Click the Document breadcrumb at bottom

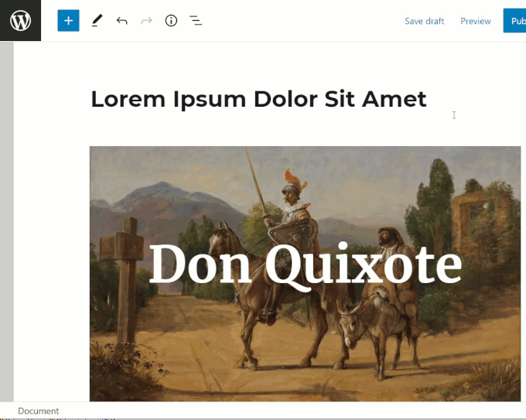(x=38, y=411)
